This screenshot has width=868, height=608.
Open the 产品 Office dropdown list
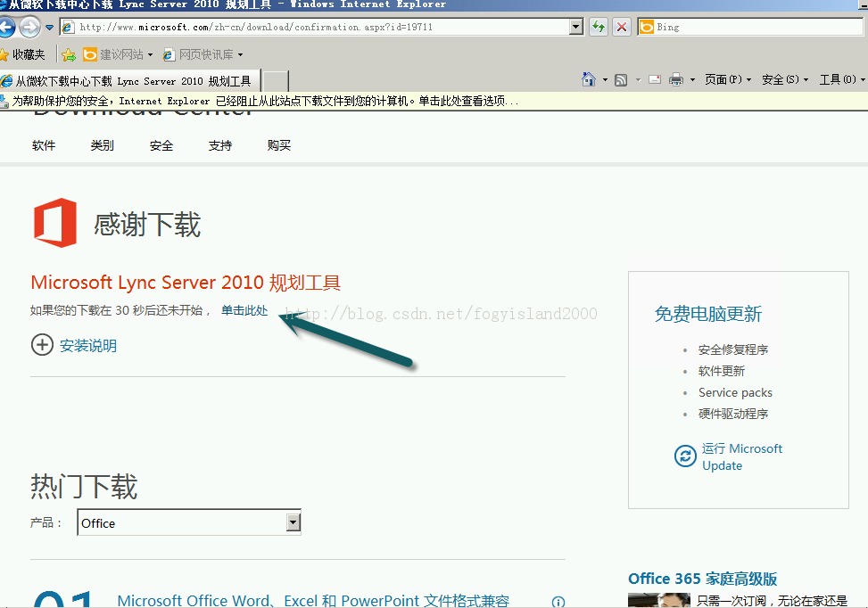[x=189, y=522]
